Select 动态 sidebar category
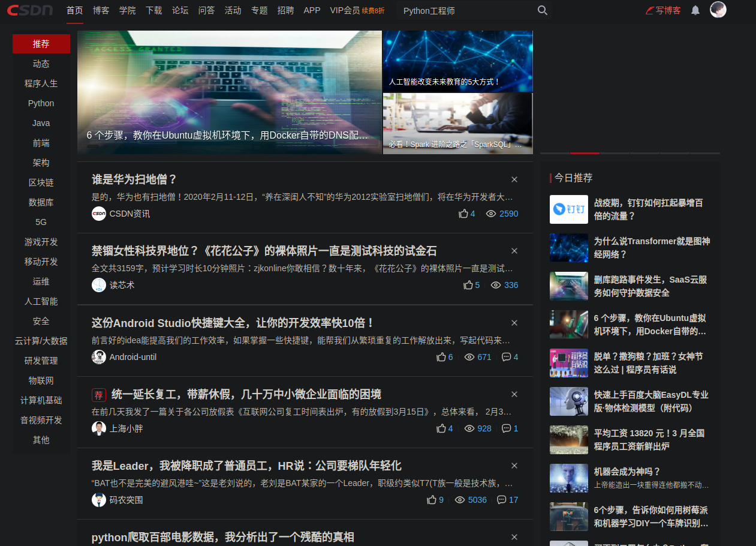The image size is (756, 546). pos(41,64)
